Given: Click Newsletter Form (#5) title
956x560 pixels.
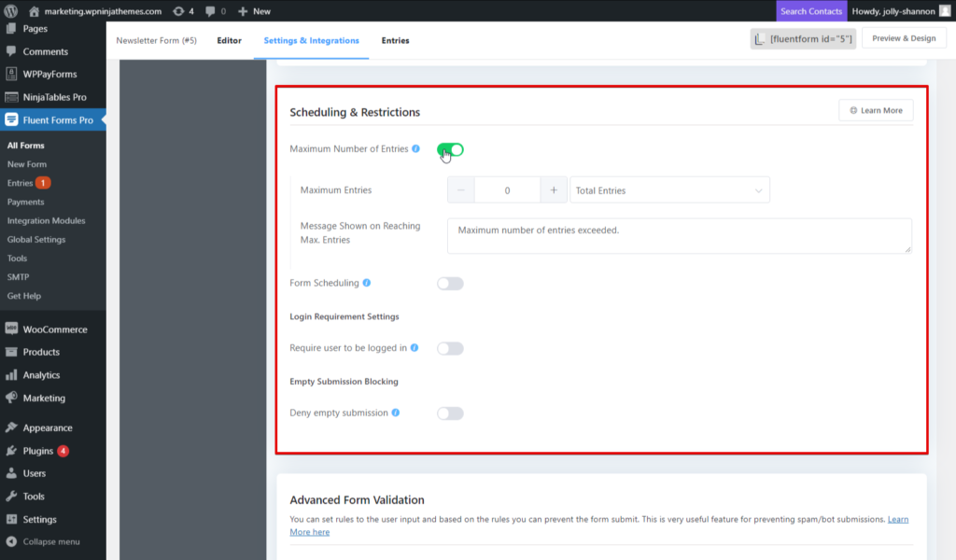Looking at the screenshot, I should [157, 40].
